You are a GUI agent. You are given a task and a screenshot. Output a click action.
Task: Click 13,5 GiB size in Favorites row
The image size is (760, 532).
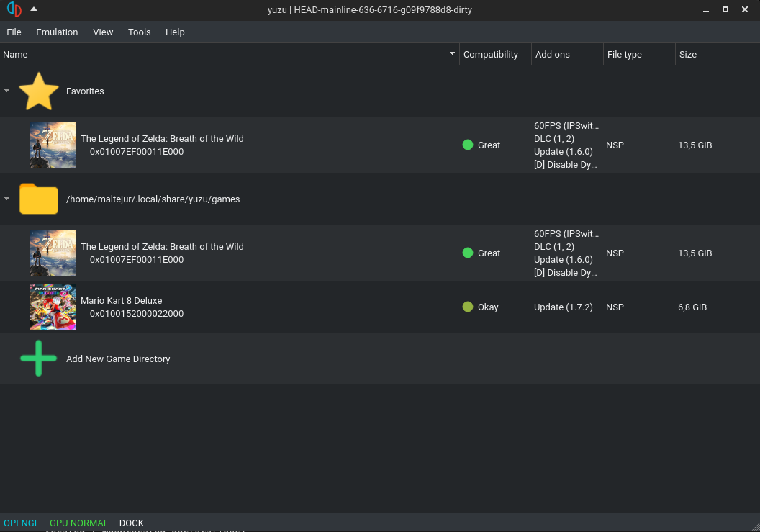coord(695,145)
